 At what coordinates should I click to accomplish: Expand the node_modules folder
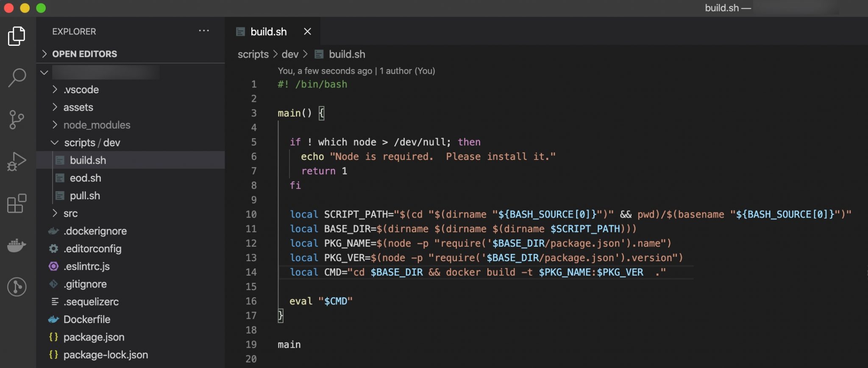click(x=131, y=125)
